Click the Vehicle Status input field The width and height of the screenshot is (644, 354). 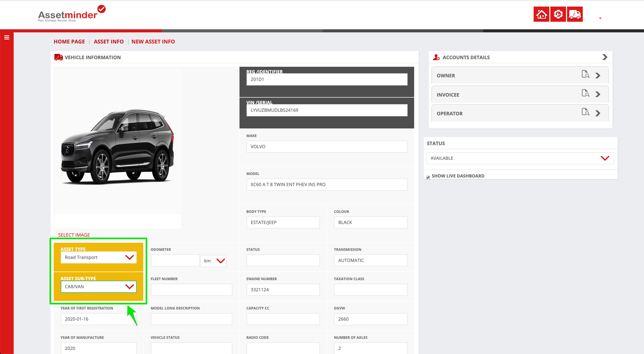click(x=191, y=348)
